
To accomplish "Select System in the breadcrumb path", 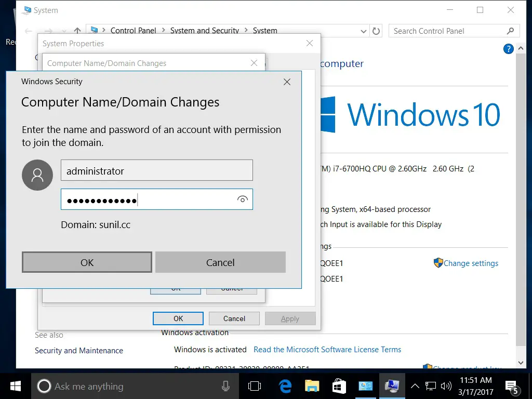I will (x=265, y=31).
